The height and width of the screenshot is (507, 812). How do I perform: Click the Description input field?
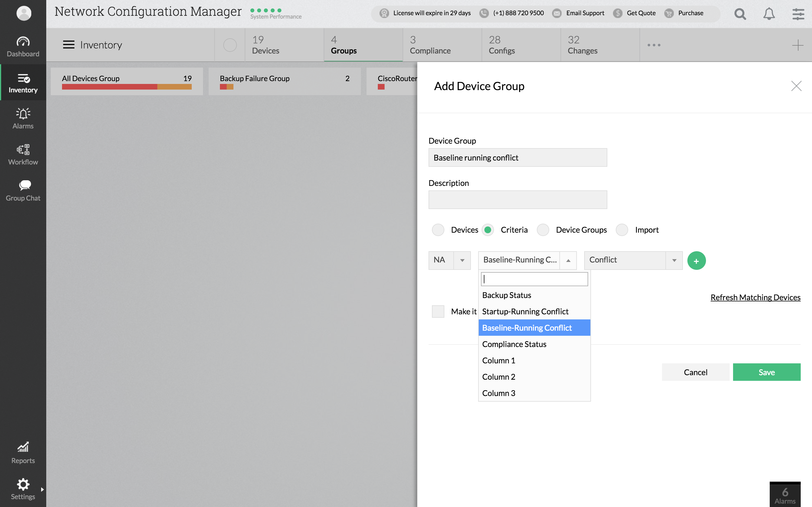pyautogui.click(x=517, y=200)
